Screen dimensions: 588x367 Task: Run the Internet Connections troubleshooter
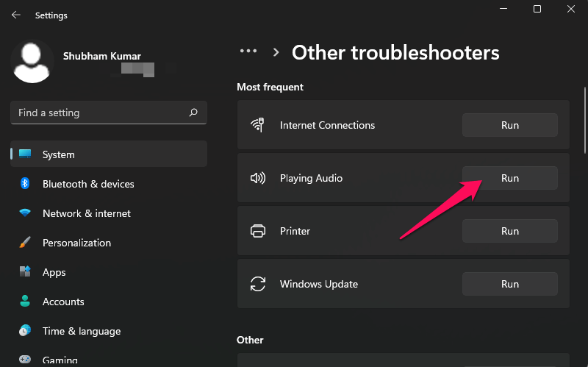509,125
